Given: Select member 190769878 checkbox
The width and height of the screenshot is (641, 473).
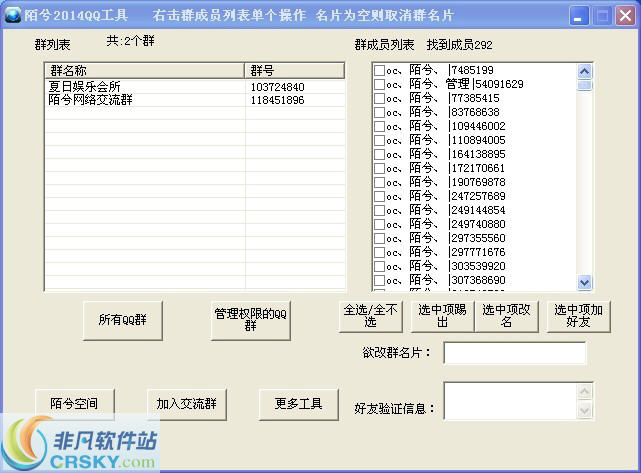Looking at the screenshot, I should click(x=379, y=182).
